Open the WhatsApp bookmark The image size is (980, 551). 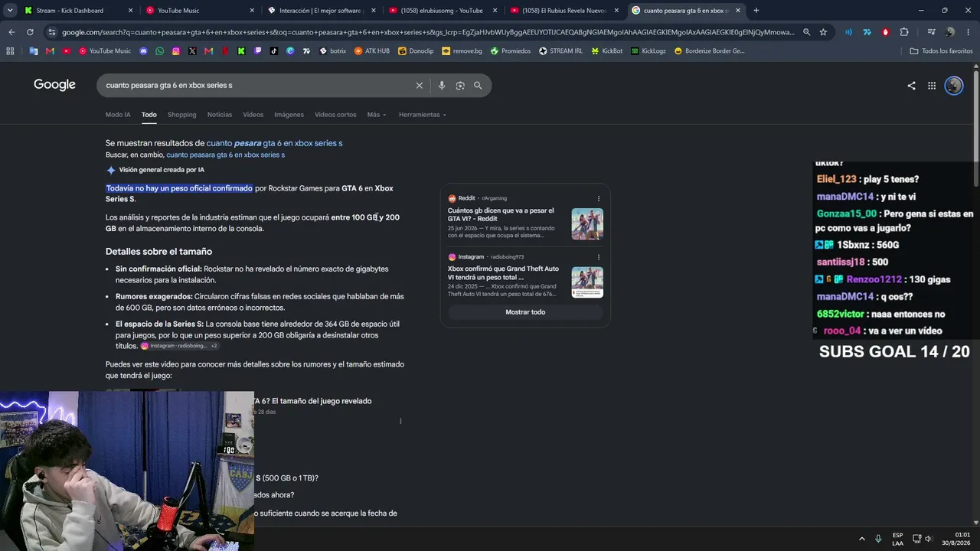(x=159, y=51)
